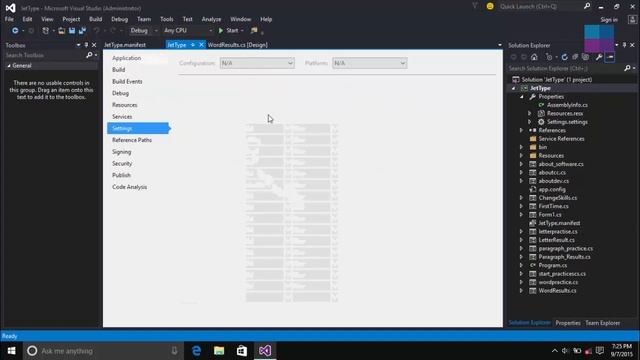Screen dimensions: 640x360
Task: Click the Undo toolbar icon
Action: 96,31
